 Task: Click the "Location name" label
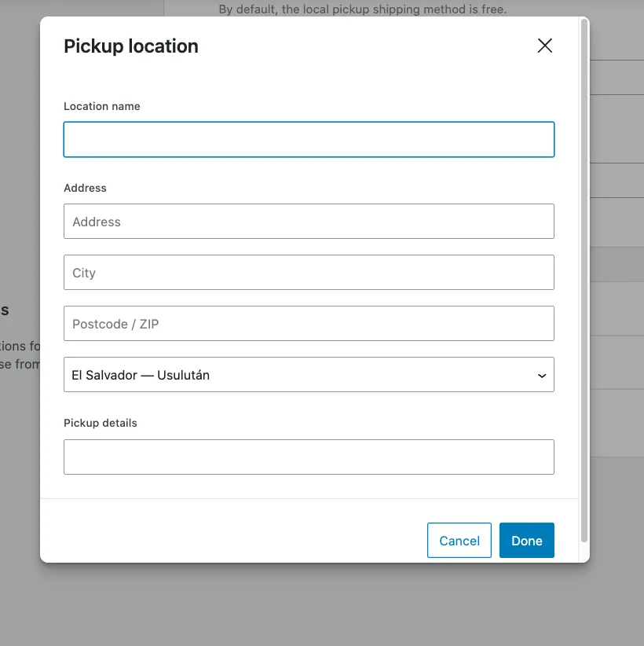tap(102, 106)
